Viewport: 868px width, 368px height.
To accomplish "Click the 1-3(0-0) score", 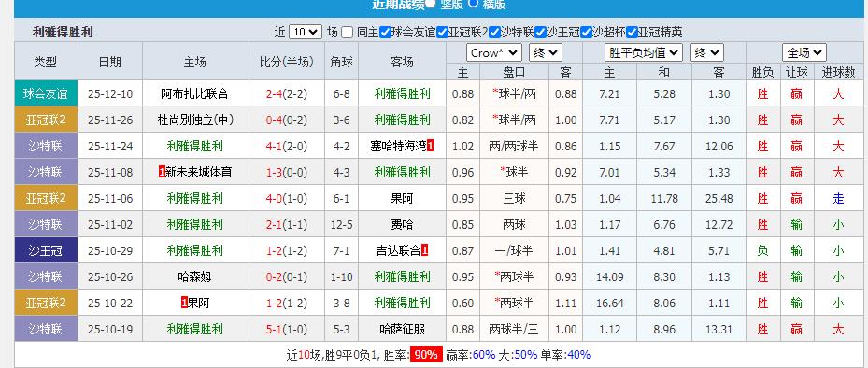I will pyautogui.click(x=286, y=173).
